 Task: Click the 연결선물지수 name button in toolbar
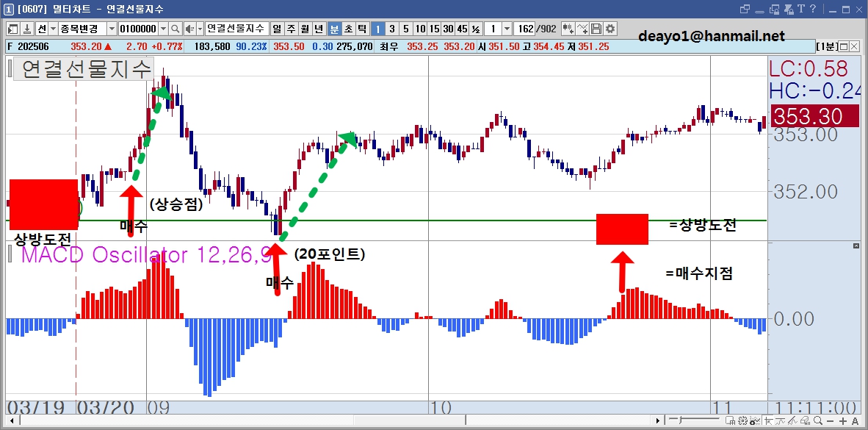pos(237,29)
